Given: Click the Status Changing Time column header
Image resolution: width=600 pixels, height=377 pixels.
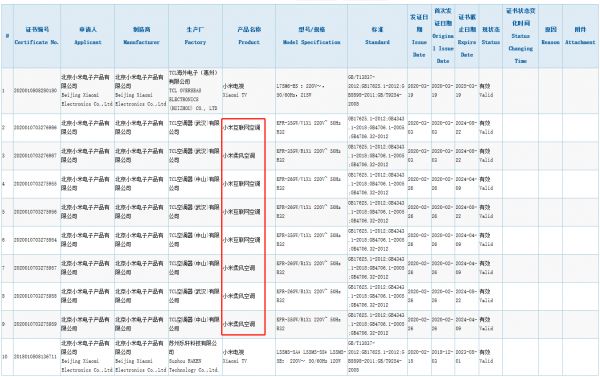Looking at the screenshot, I should pyautogui.click(x=520, y=36).
